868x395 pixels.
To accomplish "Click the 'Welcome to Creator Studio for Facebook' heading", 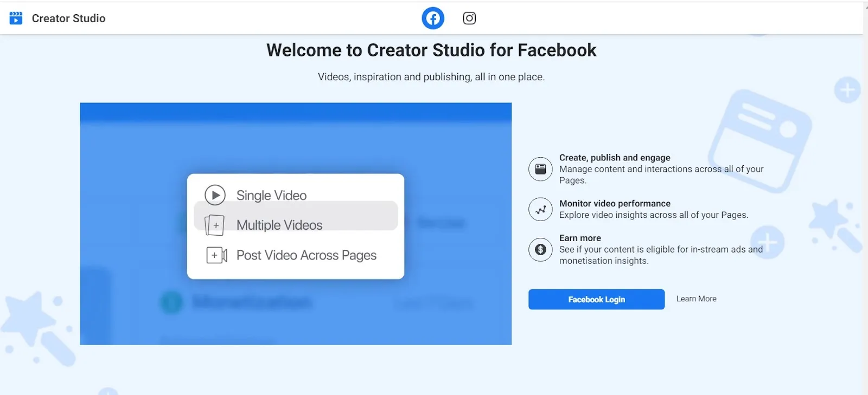I will pos(431,50).
